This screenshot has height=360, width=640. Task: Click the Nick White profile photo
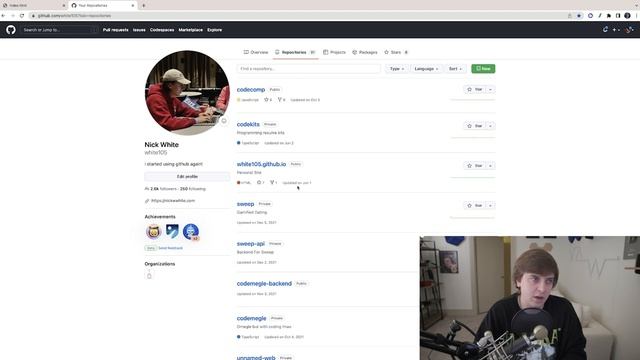point(187,93)
